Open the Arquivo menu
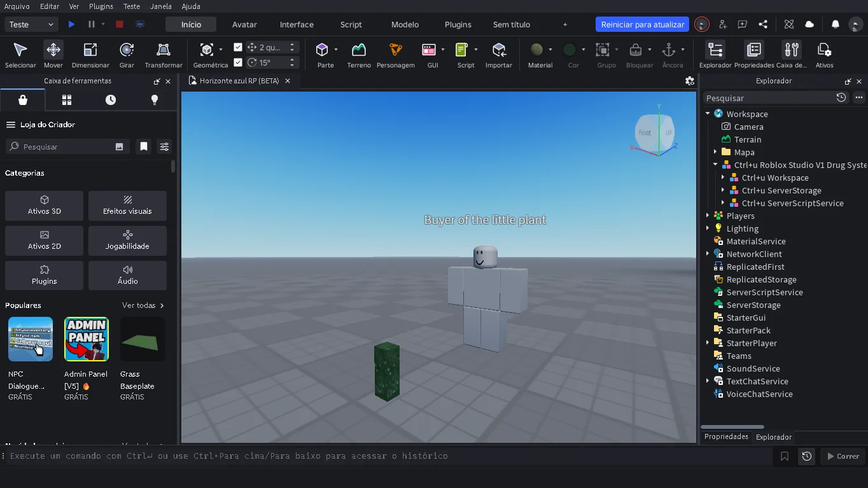868x488 pixels. point(17,6)
